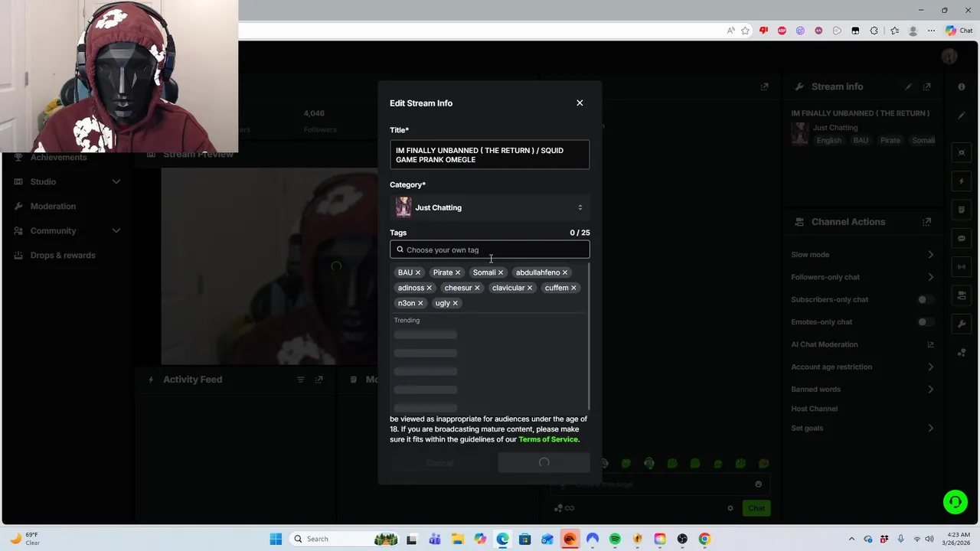Edit Stream info via pencil icon
The height and width of the screenshot is (551, 980).
click(x=909, y=86)
